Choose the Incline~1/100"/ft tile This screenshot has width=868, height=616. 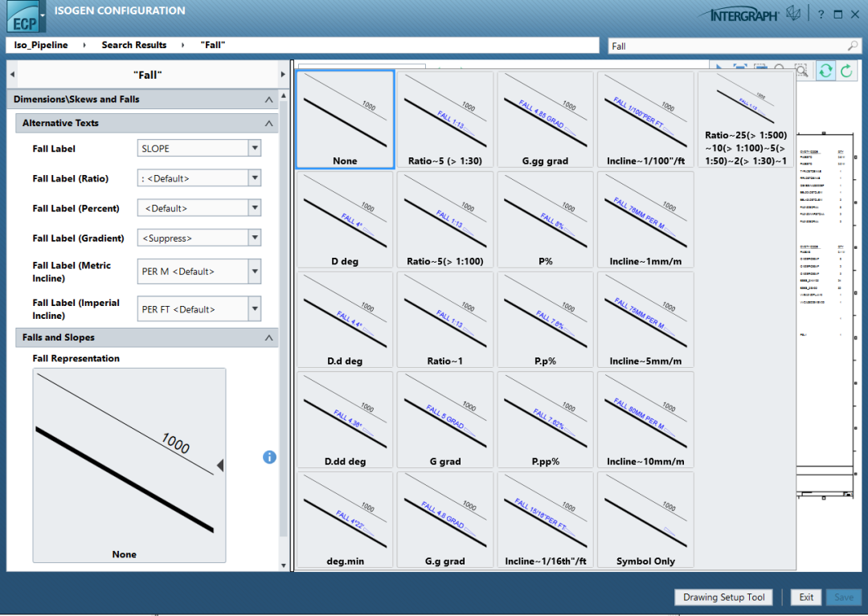coord(645,120)
